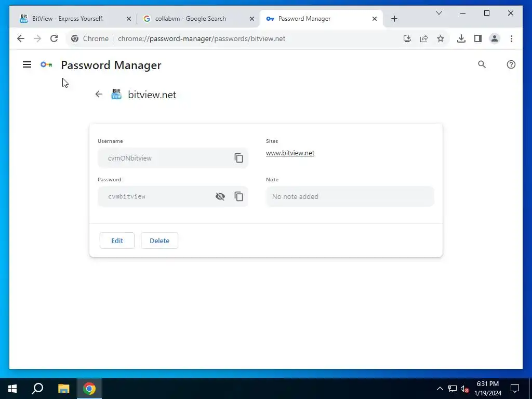The image size is (532, 399).
Task: Click the address bar URL
Action: 202,38
